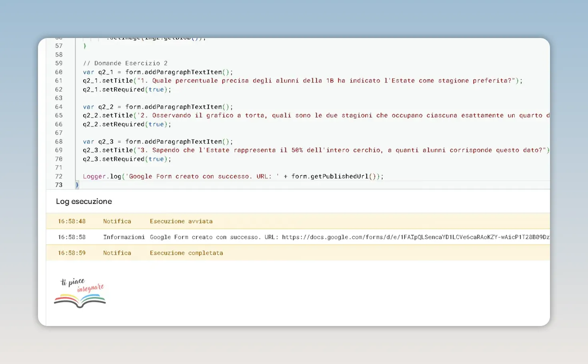The image size is (588, 364).
Task: Click the 16:58:48 timestamp in the log
Action: coord(72,221)
